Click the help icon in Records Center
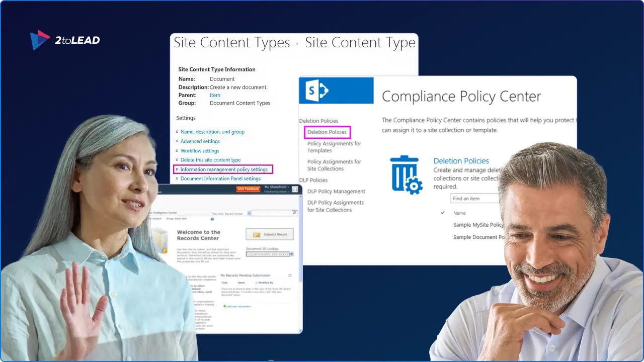 212,219
